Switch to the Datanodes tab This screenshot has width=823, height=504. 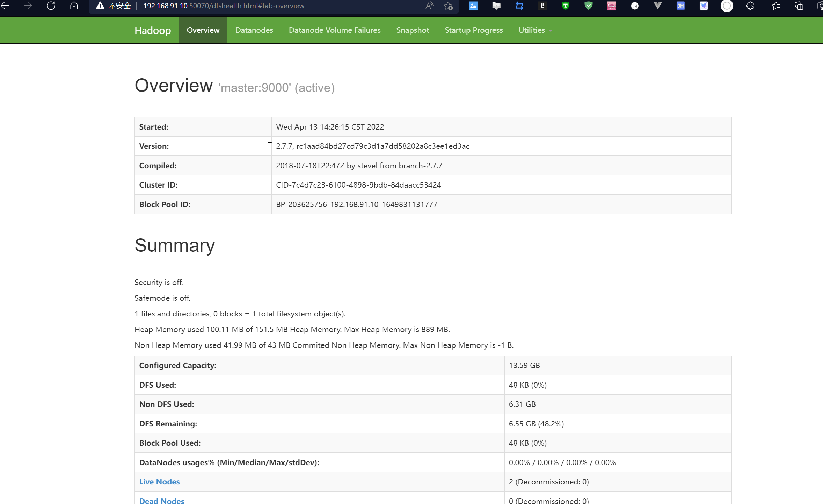pyautogui.click(x=254, y=30)
